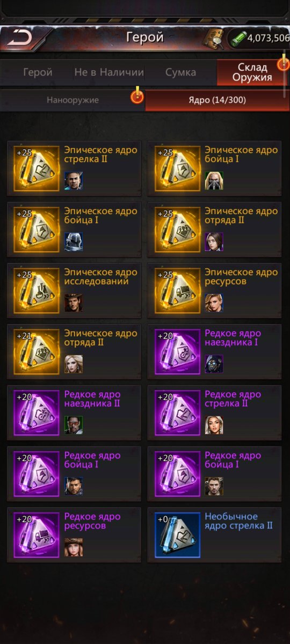This screenshot has height=644, width=290.
Task: Tap the Эпическое ядро исследований core icon
Action: 36,290
